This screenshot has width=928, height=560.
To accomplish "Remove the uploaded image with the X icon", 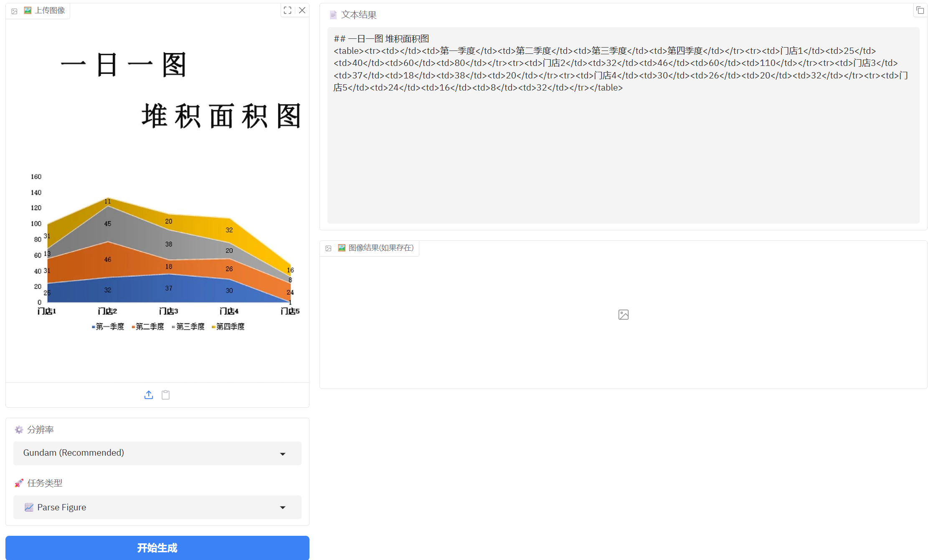I will (302, 10).
